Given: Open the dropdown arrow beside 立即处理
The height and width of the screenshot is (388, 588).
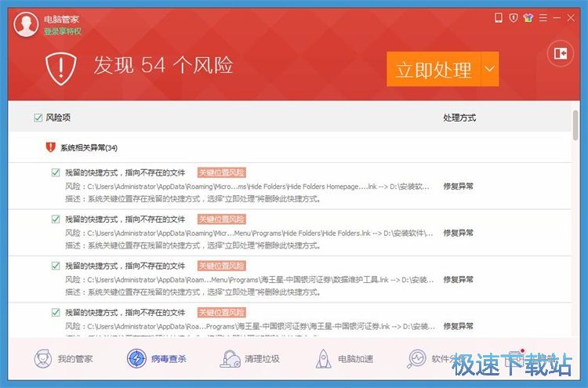Looking at the screenshot, I should point(489,69).
